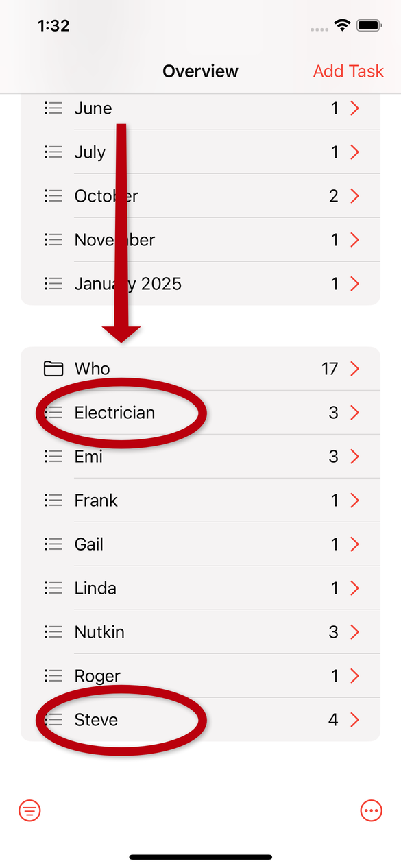This screenshot has width=401, height=868.
Task: Tap the Overview title
Action: tap(200, 71)
